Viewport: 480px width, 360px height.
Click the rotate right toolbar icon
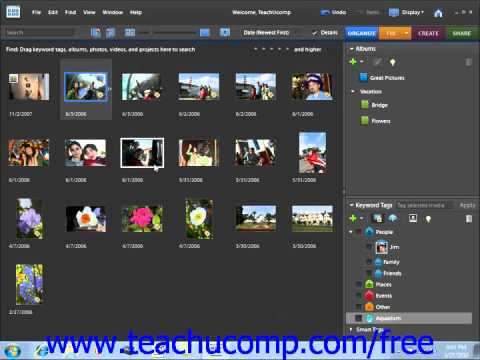coord(110,32)
